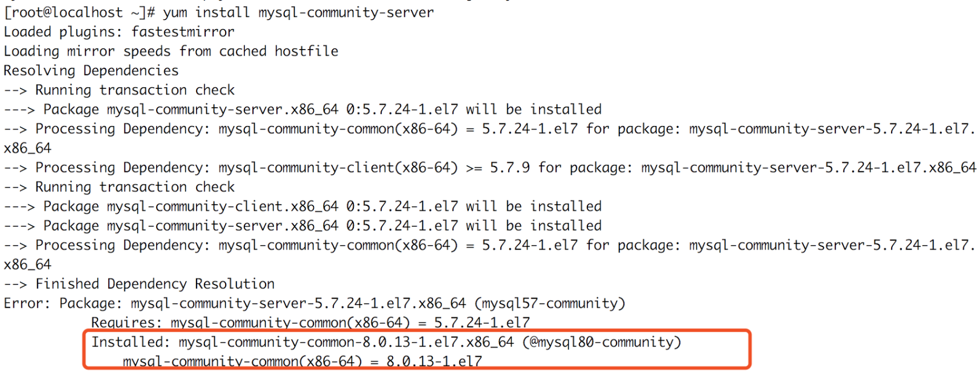The width and height of the screenshot is (980, 373).
Task: Click the last mysql-community-common(x86-64) = 8.0.13-1.el7 line
Action: tap(302, 361)
